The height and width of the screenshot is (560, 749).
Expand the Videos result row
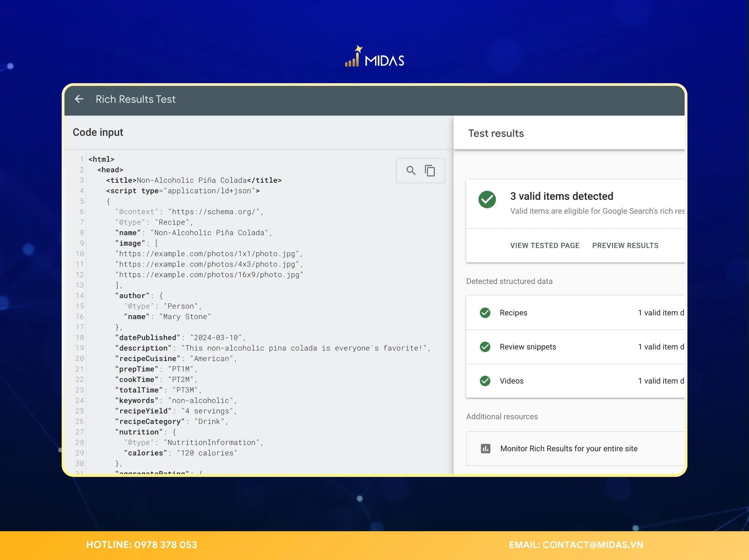tap(575, 381)
